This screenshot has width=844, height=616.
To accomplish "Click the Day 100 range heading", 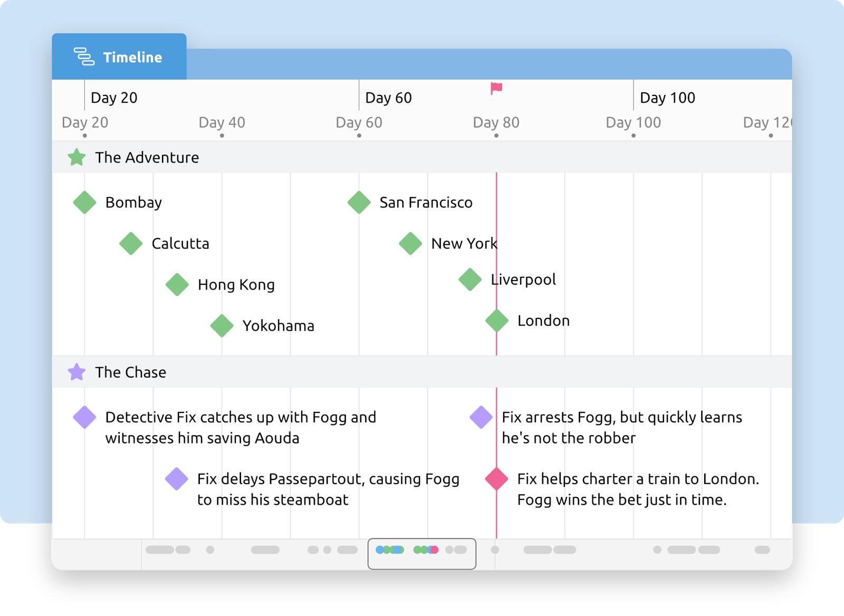I will point(667,98).
